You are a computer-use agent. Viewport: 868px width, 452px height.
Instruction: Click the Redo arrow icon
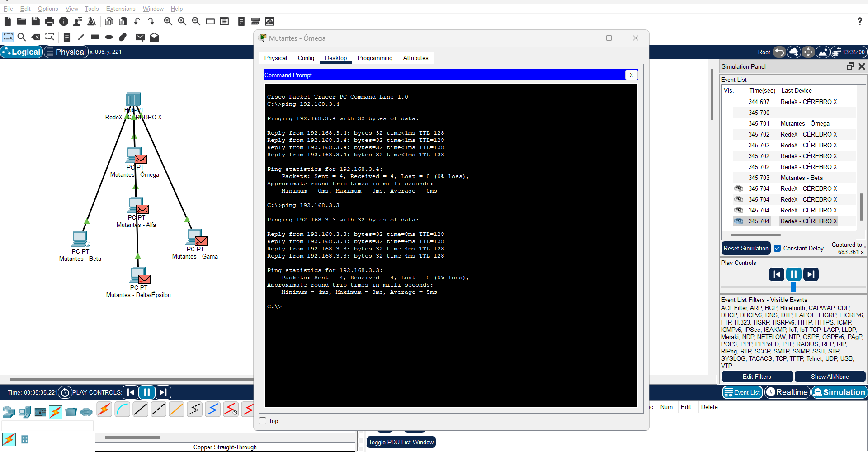pyautogui.click(x=151, y=21)
